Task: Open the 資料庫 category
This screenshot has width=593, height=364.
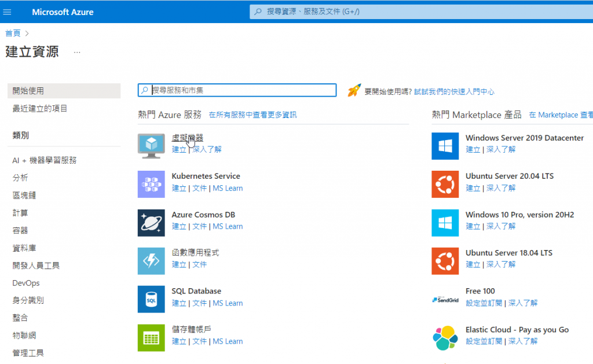Action: [x=24, y=248]
